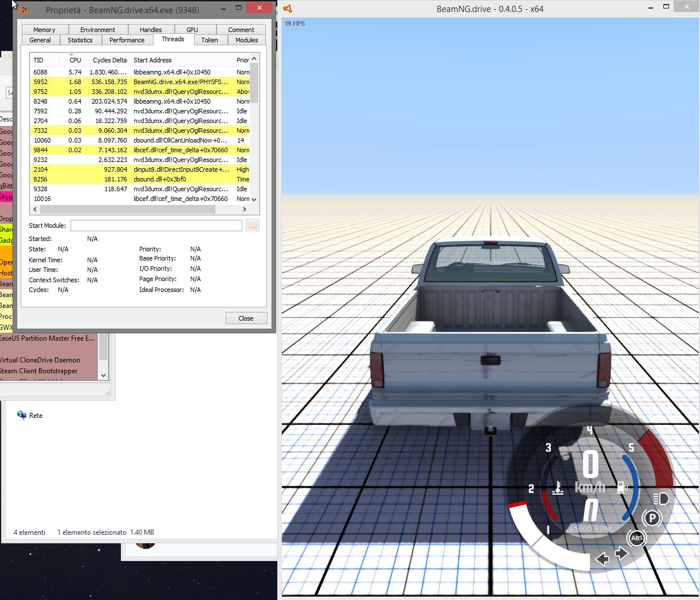This screenshot has height=600, width=700.
Task: Click the parking brake indicator on gauge
Action: (652, 519)
